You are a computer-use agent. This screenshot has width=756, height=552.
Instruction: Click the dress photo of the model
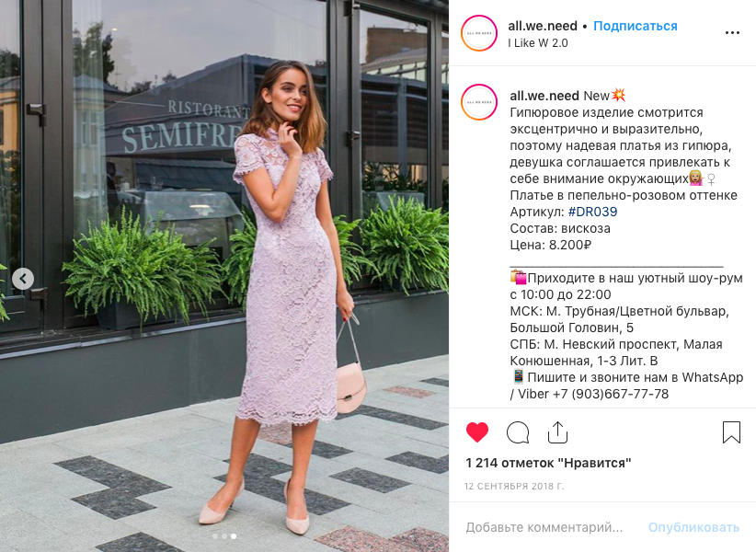(224, 276)
